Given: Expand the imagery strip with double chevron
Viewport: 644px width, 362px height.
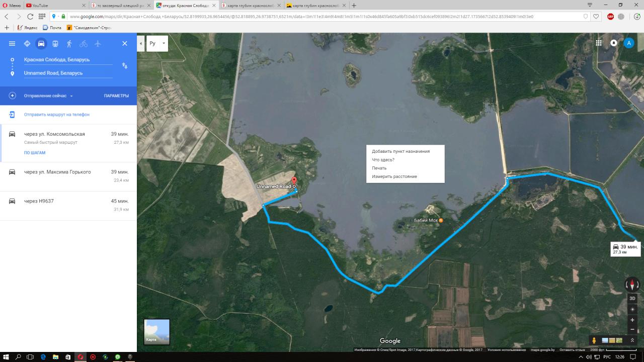Looking at the screenshot, I should pos(632,340).
